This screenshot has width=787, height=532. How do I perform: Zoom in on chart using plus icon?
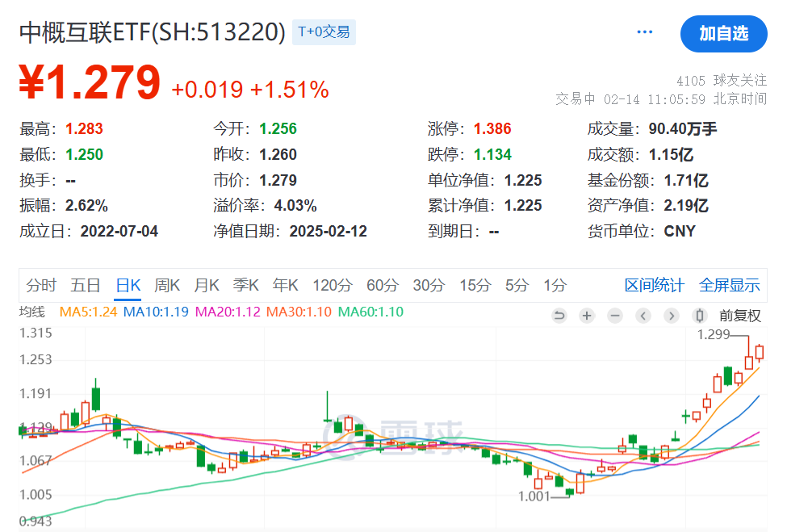587,315
